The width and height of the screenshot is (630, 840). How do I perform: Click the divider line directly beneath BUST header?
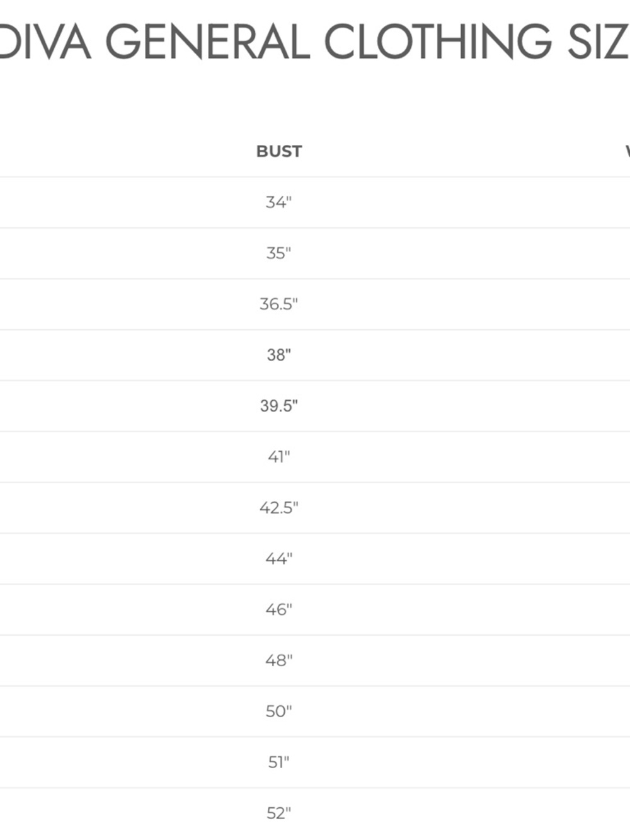pyautogui.click(x=279, y=176)
